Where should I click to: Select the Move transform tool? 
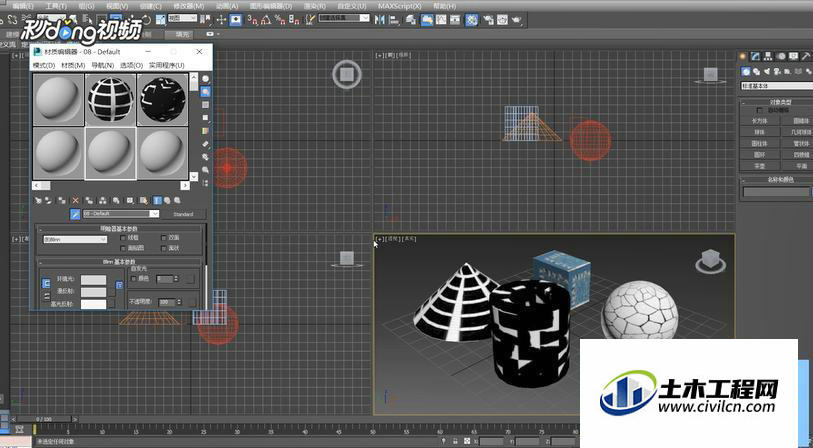(x=221, y=20)
